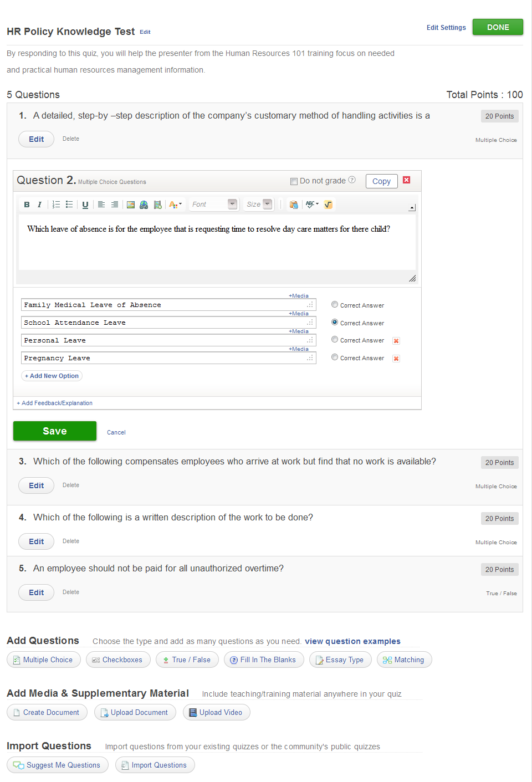532x782 pixels.
Task: Click the math formula square-root icon
Action: point(328,205)
